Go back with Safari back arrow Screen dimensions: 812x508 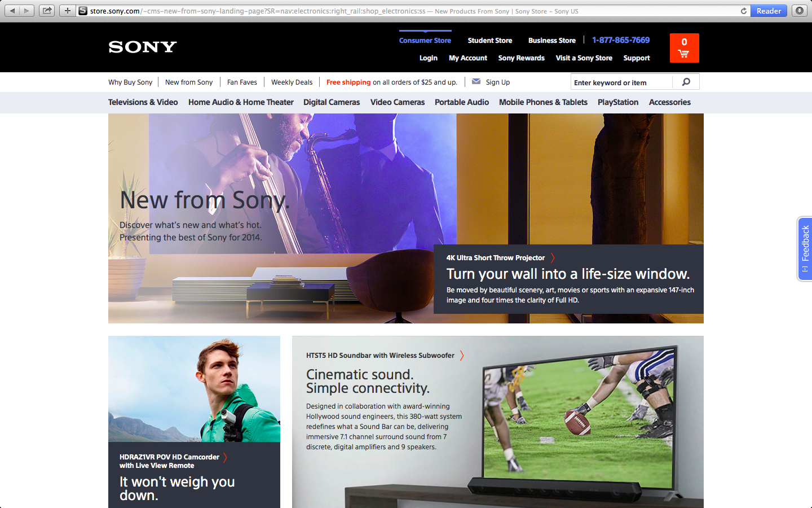(x=12, y=11)
